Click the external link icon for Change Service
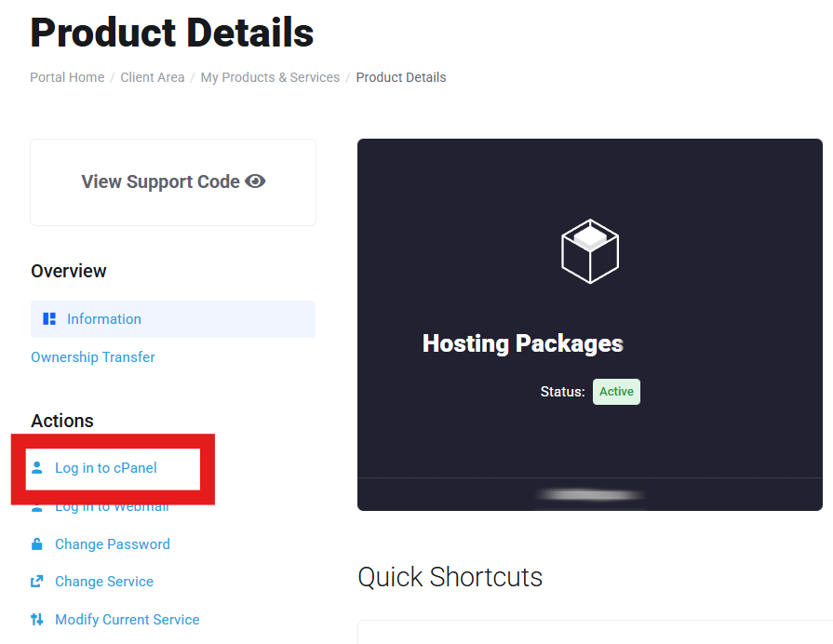This screenshot has height=644, width=833. click(36, 582)
